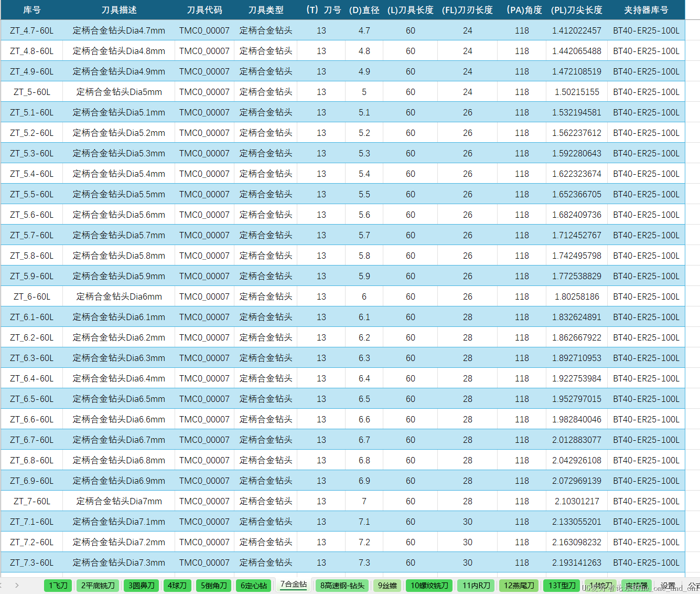Click tip length value 1.50215155
This screenshot has height=594, width=700.
tap(577, 92)
